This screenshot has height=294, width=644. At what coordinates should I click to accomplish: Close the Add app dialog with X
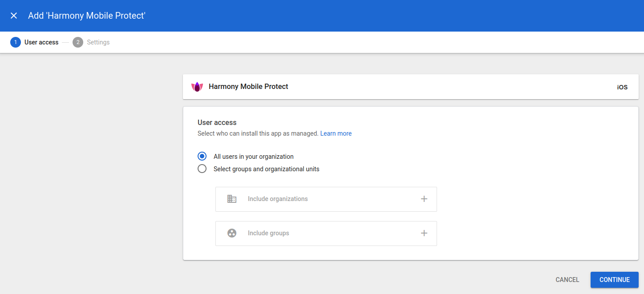point(14,16)
